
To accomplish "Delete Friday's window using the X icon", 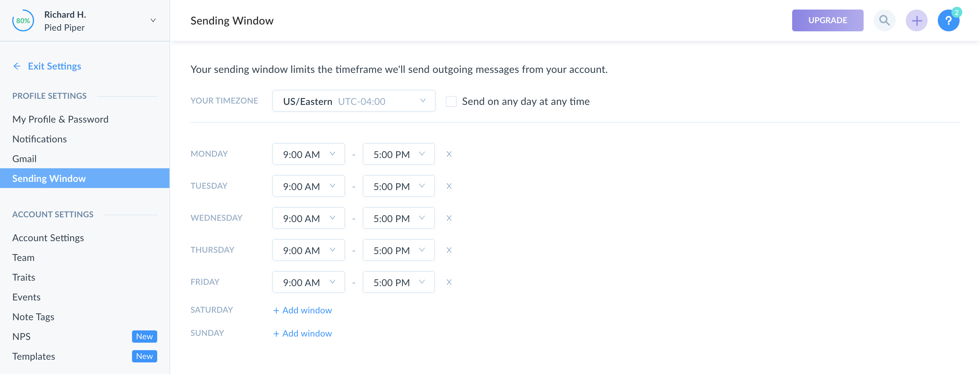I will point(449,282).
